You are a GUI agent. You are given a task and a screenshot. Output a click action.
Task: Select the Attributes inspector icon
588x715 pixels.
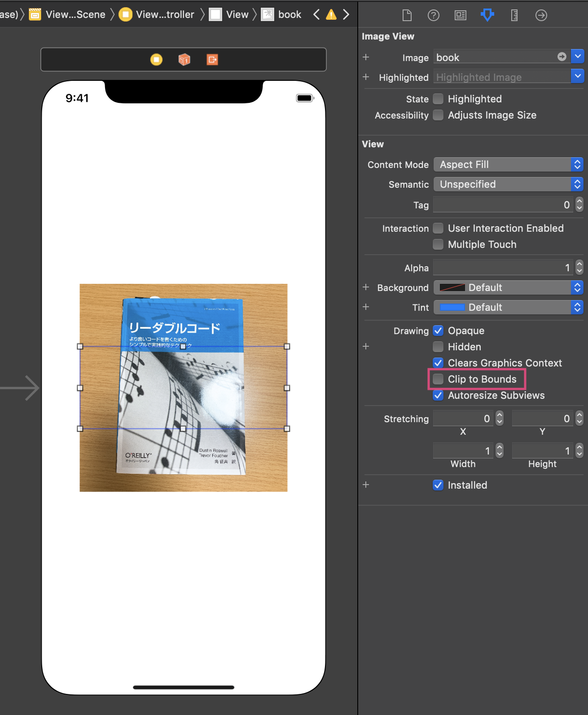point(487,15)
